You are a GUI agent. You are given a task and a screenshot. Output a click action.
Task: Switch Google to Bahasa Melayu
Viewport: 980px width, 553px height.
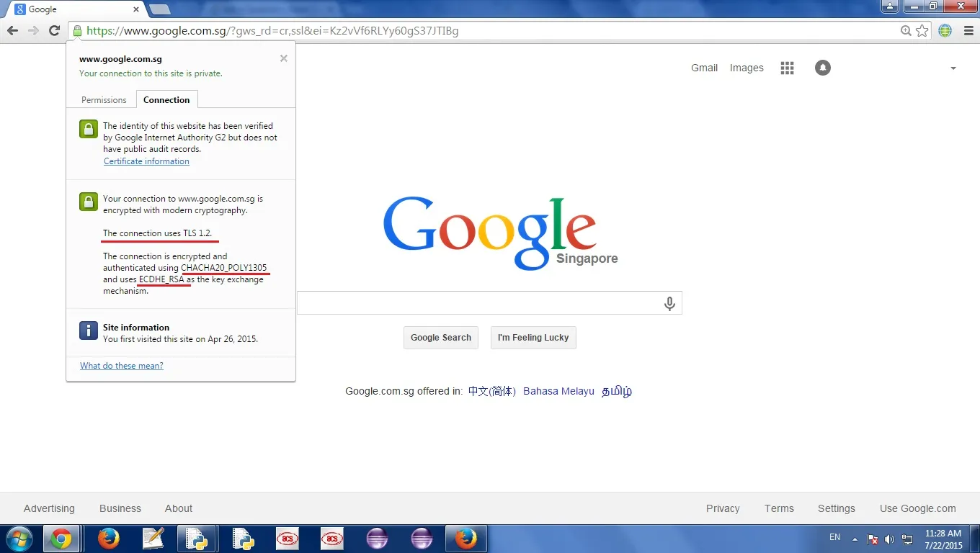pyautogui.click(x=558, y=392)
